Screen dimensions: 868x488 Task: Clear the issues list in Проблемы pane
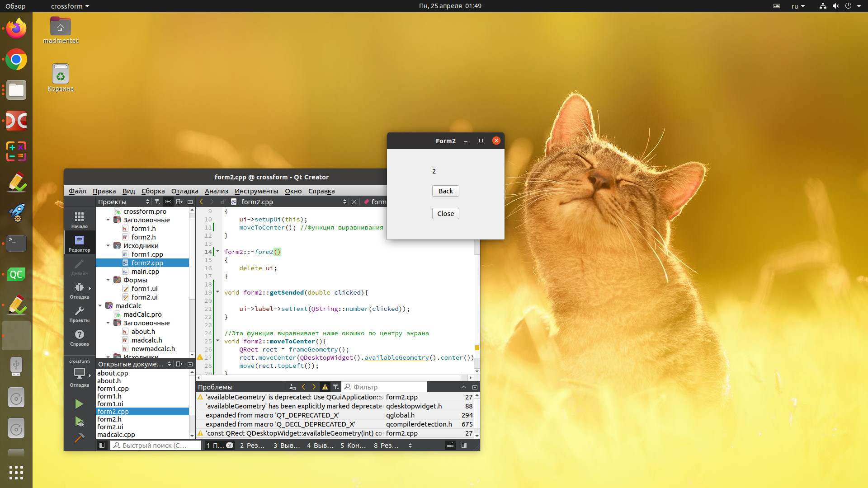point(292,387)
